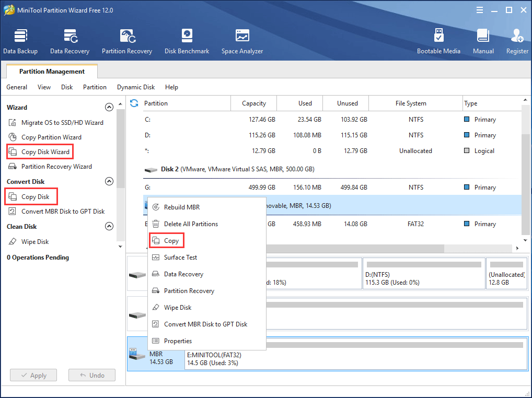Image resolution: width=532 pixels, height=398 pixels.
Task: Open the Disk menu
Action: [x=67, y=87]
